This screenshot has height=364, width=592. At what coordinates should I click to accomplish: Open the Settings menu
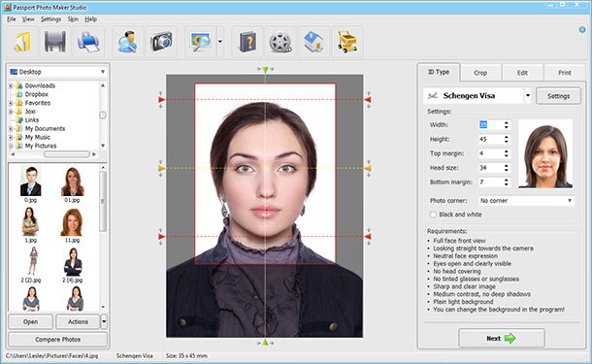pos(51,19)
